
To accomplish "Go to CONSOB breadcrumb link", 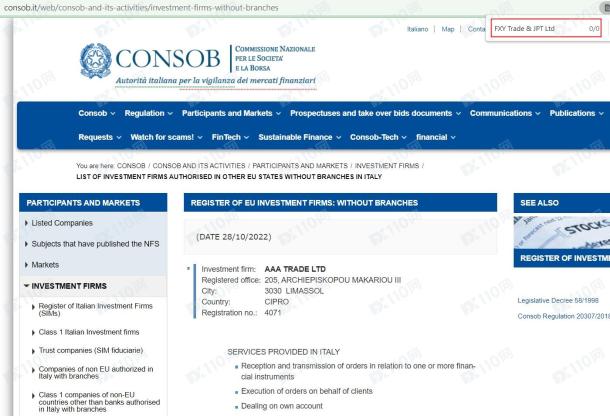I will coord(131,166).
